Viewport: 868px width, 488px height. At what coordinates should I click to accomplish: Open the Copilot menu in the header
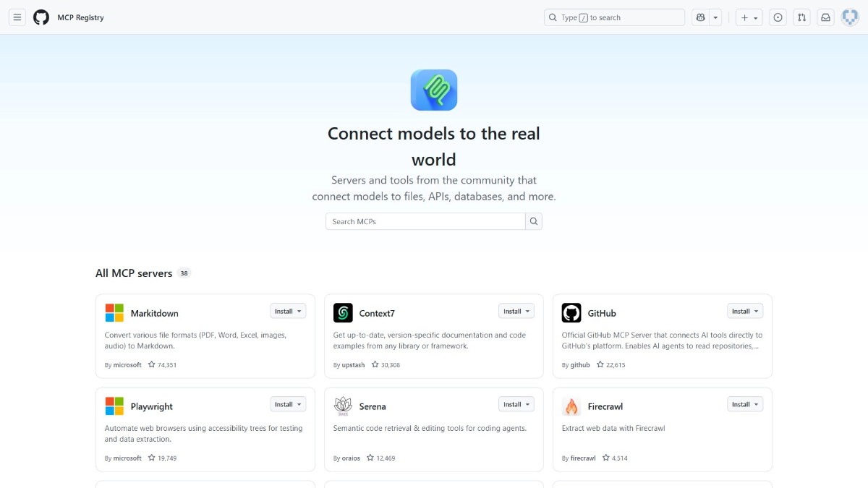click(x=699, y=17)
